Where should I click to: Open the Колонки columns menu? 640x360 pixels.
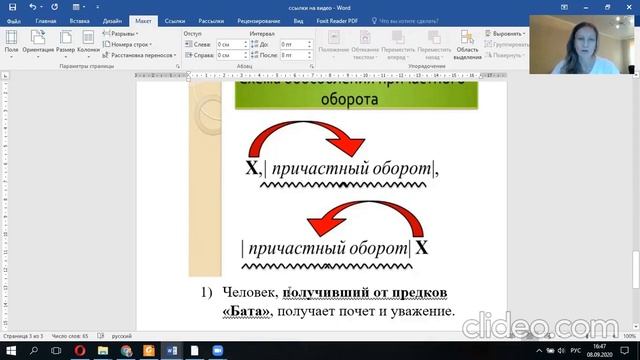point(88,44)
